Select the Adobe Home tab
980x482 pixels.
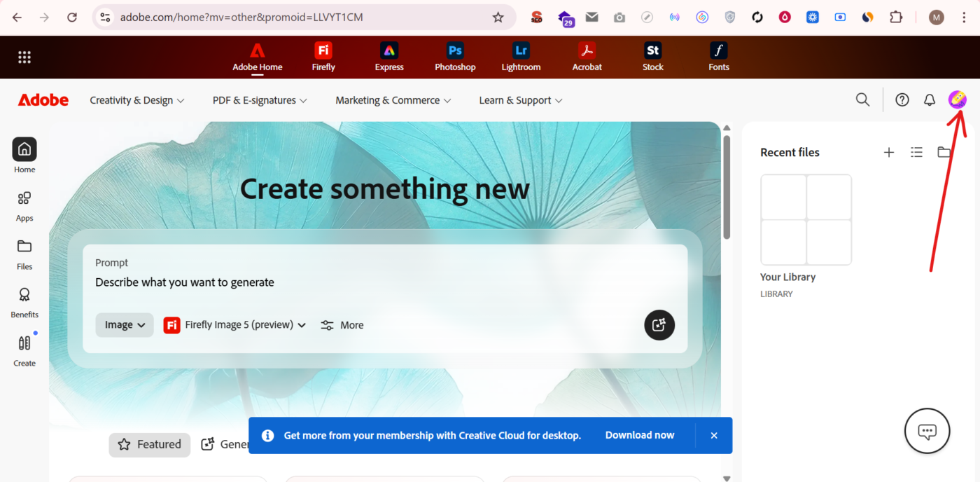click(257, 56)
